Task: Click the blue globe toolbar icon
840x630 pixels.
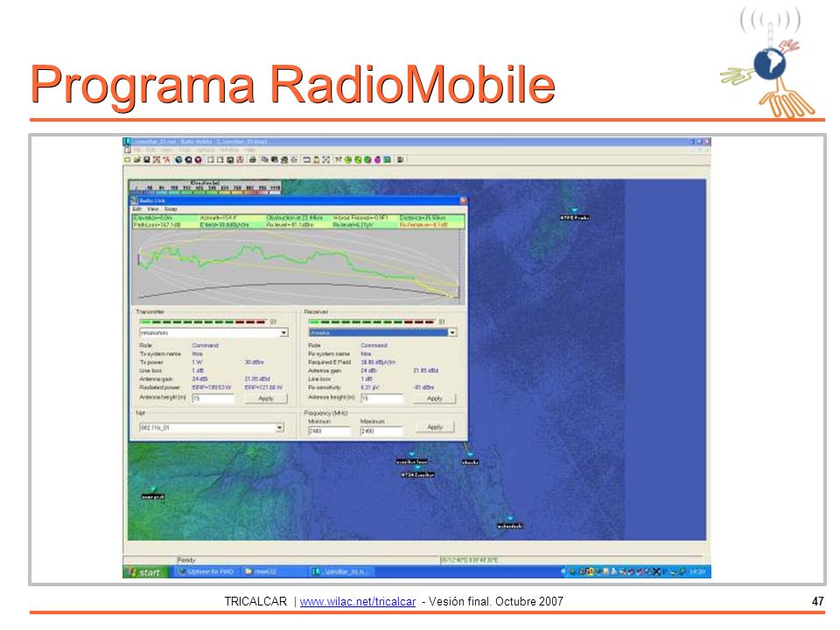Action: click(178, 159)
